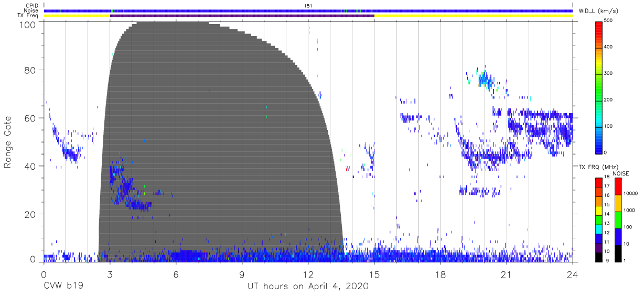
Task: Click the 10000 label on NOISE legend
Action: [x=631, y=193]
